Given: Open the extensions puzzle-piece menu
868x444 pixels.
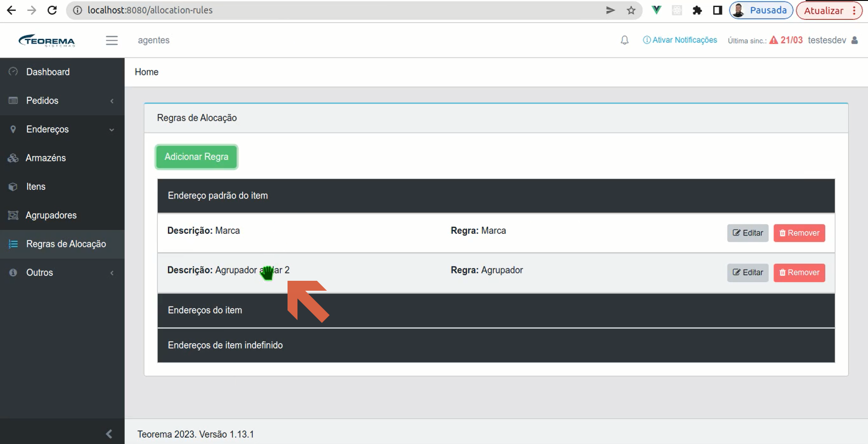Looking at the screenshot, I should 697,10.
